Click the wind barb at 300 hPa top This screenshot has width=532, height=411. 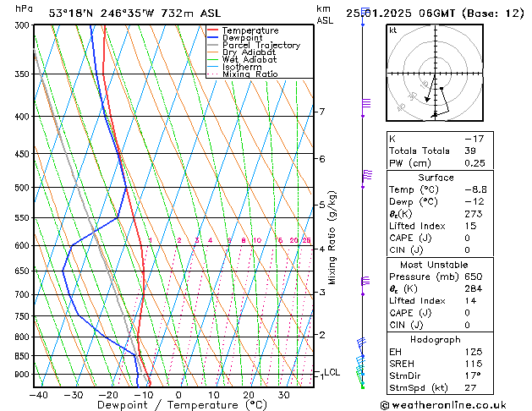(365, 16)
